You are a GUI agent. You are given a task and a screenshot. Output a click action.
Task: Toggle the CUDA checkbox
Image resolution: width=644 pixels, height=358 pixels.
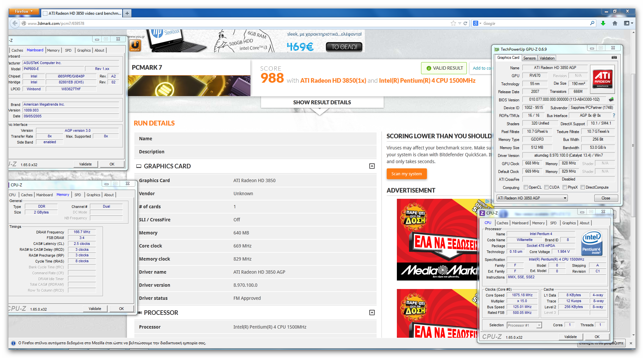pyautogui.click(x=547, y=187)
